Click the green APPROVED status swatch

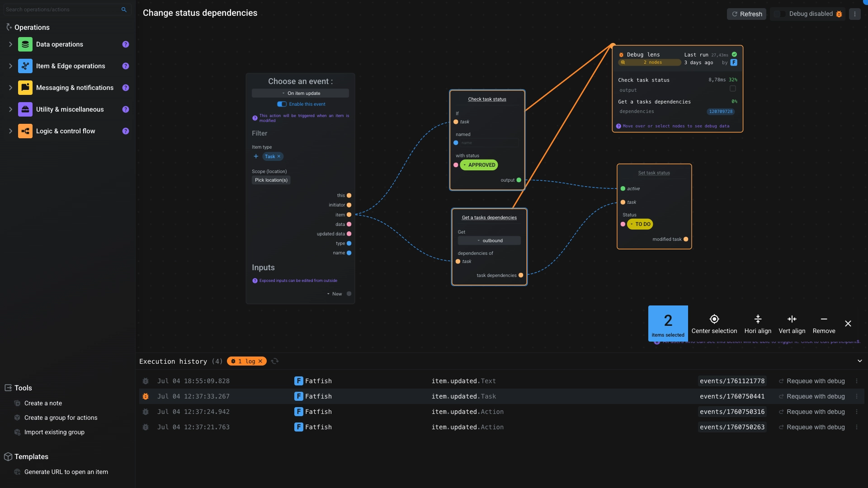tap(479, 165)
